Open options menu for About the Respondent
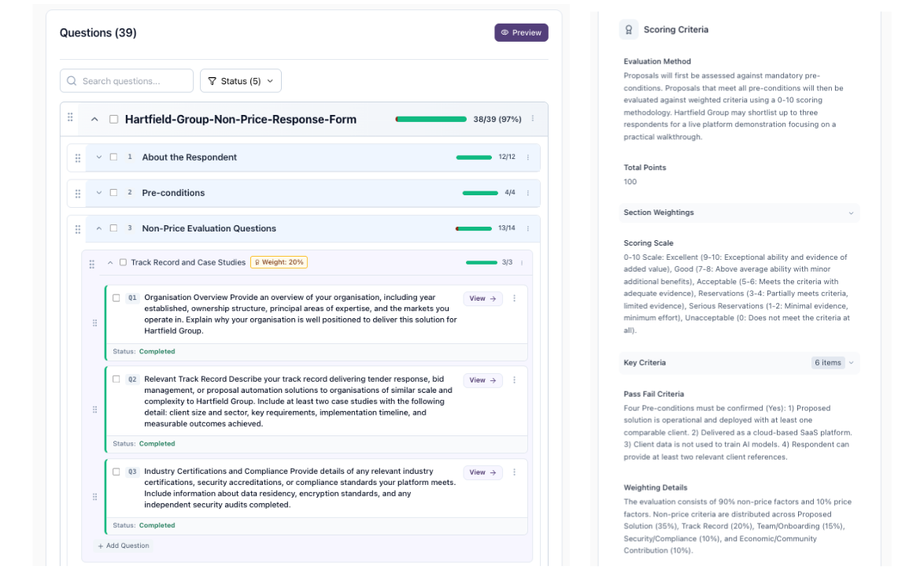Image resolution: width=924 pixels, height=570 pixels. pos(528,157)
